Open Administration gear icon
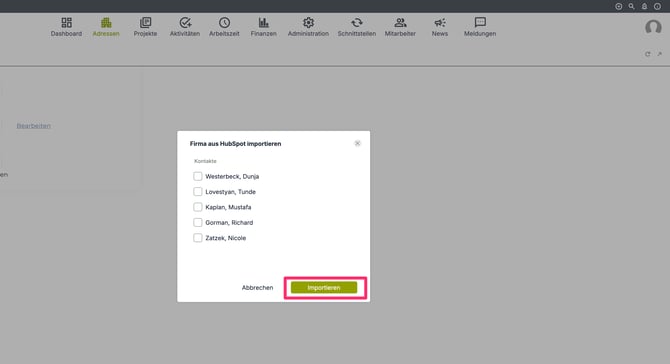Screen dimensions: 670x364 [308, 22]
